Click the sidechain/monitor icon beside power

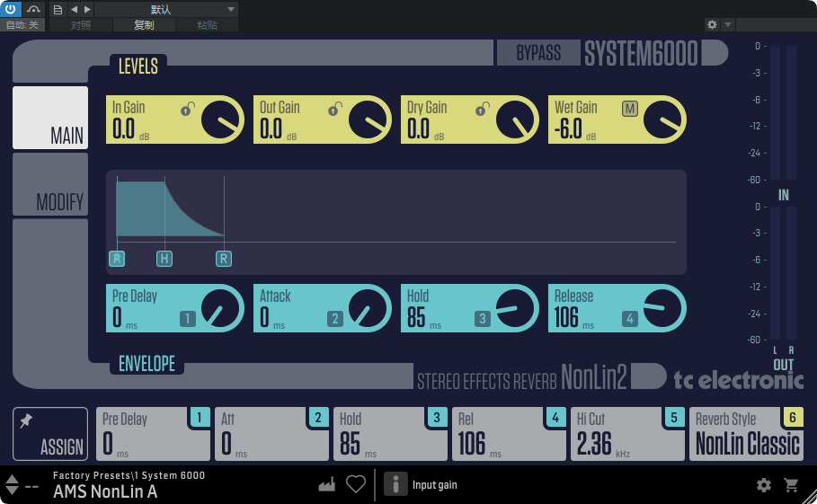pos(33,9)
